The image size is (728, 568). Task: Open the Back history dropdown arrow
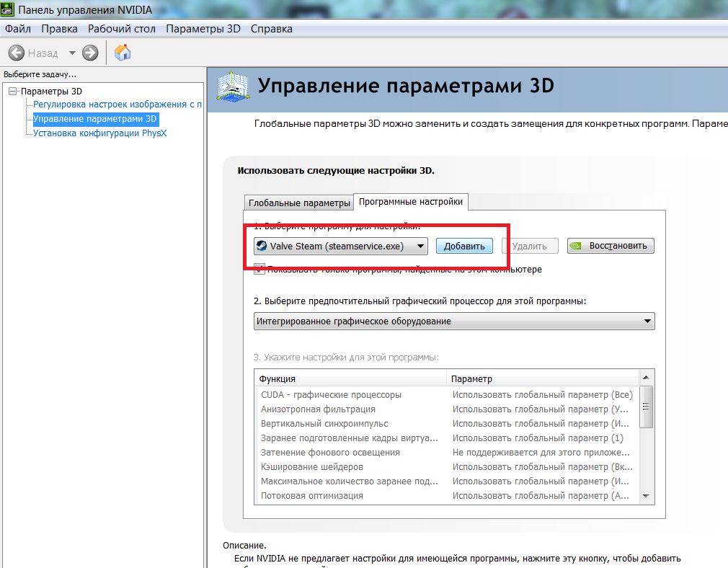[72, 53]
